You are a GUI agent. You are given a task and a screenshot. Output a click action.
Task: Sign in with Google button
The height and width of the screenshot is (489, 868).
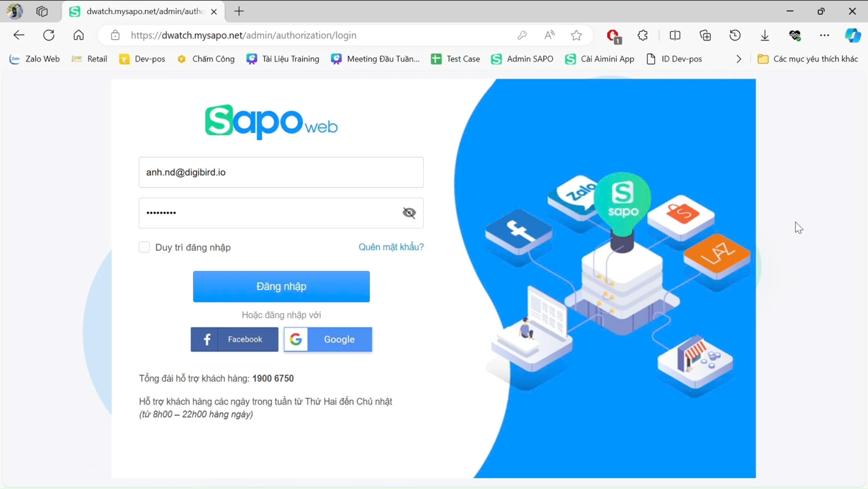[x=328, y=339]
